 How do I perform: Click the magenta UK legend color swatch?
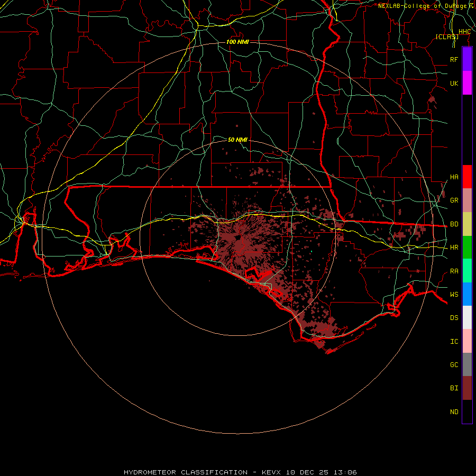[467, 83]
